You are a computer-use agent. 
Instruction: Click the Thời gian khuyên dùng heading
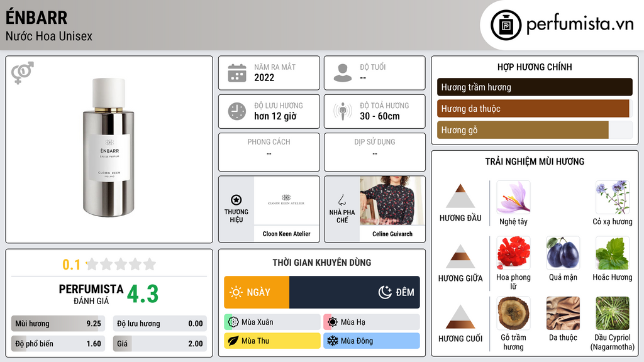click(x=321, y=263)
